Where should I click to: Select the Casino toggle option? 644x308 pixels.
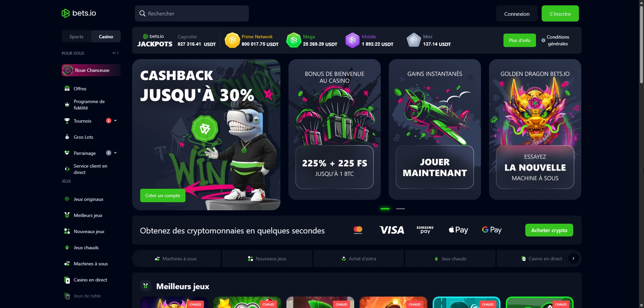coord(106,37)
